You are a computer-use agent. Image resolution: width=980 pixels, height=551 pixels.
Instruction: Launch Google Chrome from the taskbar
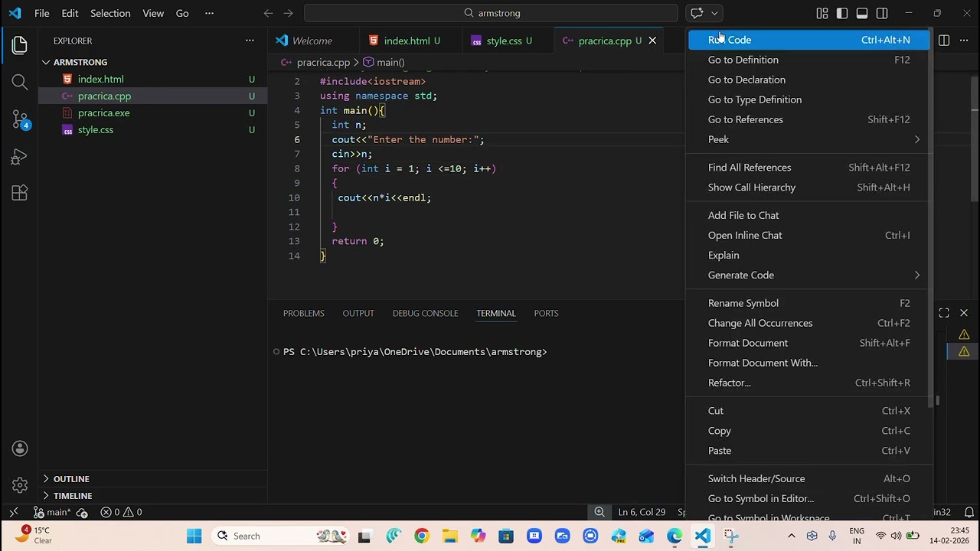422,536
